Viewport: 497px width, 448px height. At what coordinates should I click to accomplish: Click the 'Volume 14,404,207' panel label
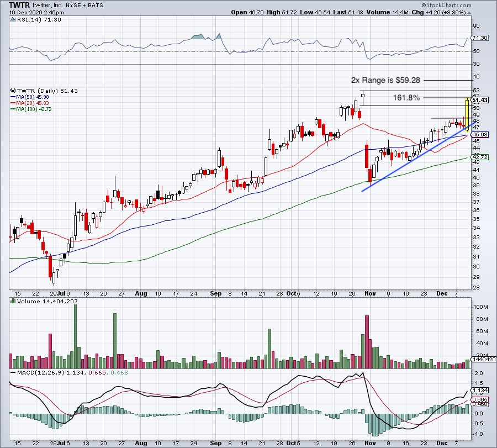pos(47,301)
